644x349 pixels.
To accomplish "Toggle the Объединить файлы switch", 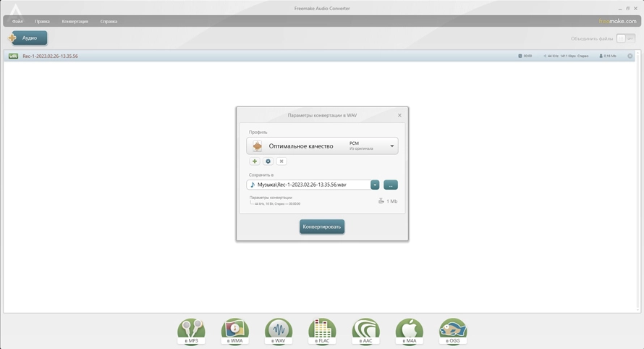I will [x=626, y=38].
